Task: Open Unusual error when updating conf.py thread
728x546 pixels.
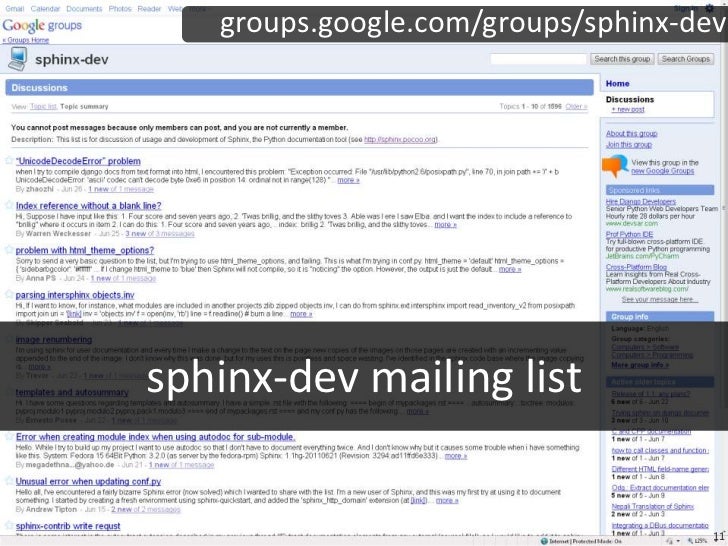Action: (88, 481)
